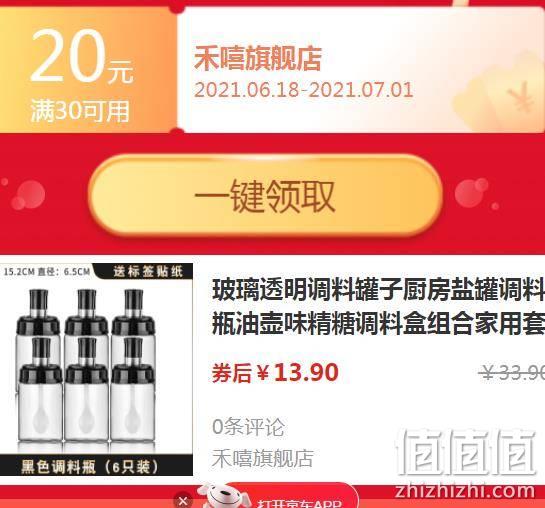Tap the 打开京东APP button
The image size is (545, 508).
[299, 503]
